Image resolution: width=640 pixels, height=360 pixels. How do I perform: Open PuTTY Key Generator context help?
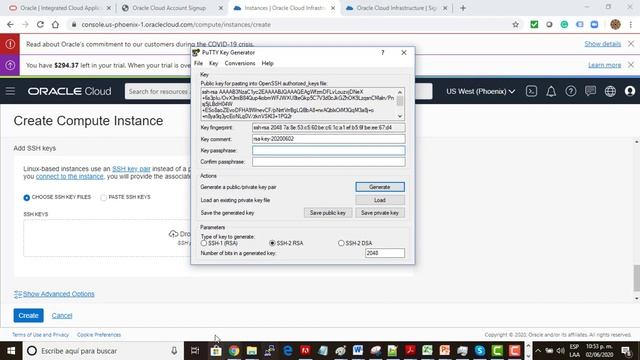pos(382,53)
